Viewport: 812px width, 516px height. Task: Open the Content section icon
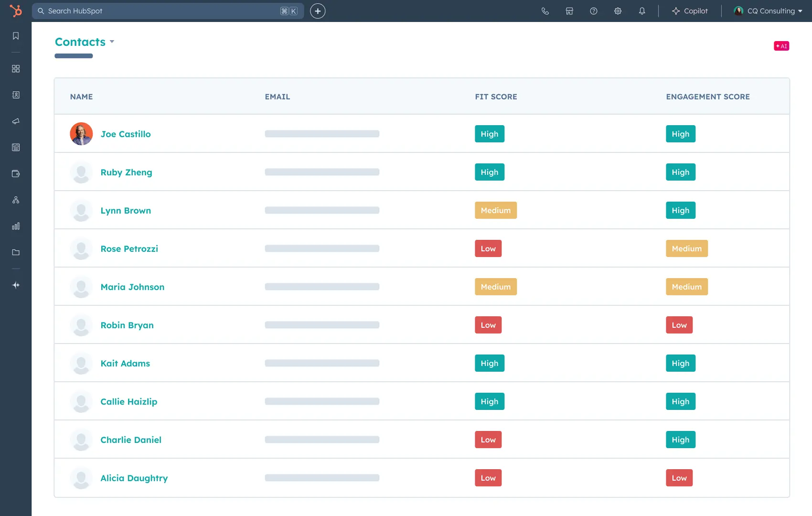(16, 147)
